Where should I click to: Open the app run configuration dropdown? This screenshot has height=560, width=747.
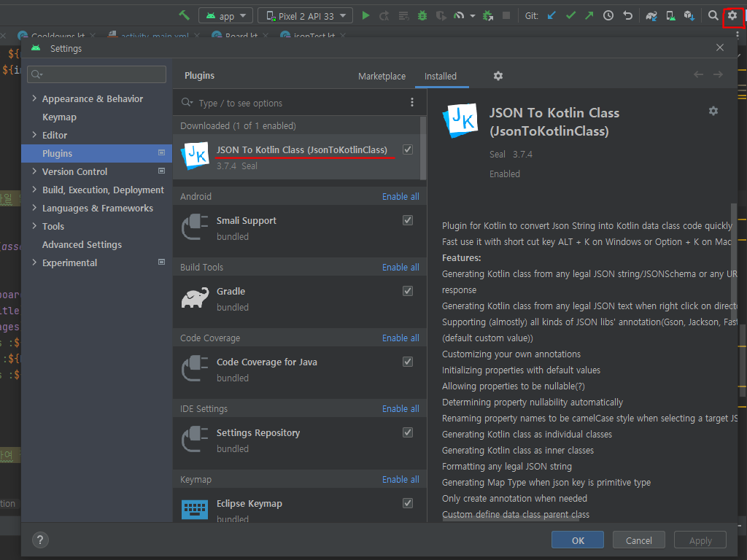tap(225, 16)
